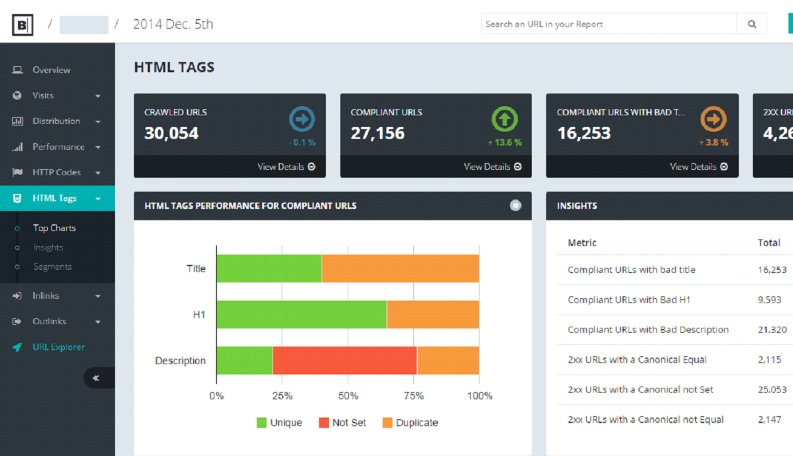Expand the Outlinks menu arrow
793x456 pixels.
click(98, 322)
